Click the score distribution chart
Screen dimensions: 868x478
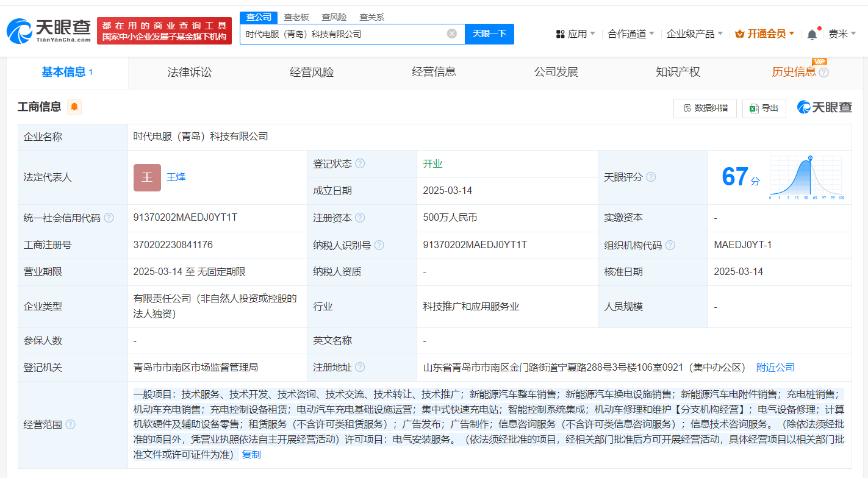point(806,177)
